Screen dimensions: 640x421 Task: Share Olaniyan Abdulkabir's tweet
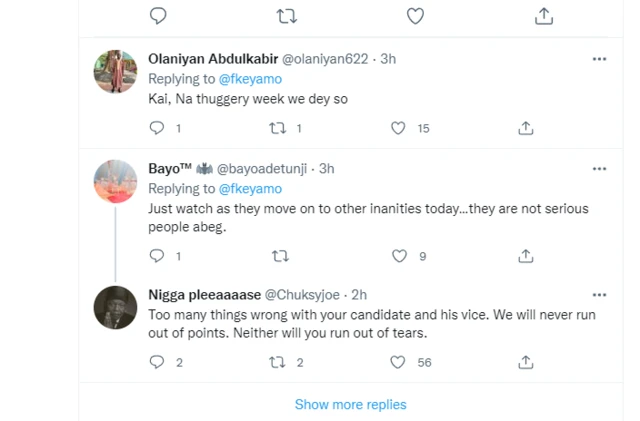click(526, 128)
